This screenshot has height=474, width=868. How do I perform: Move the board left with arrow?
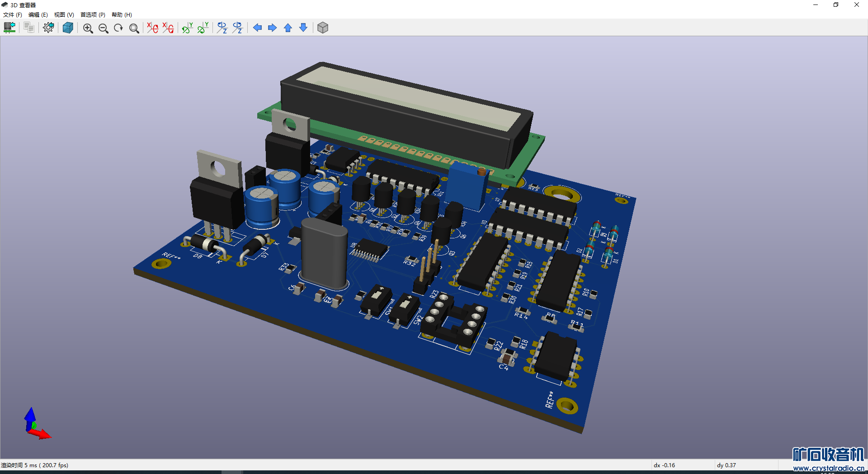click(257, 28)
